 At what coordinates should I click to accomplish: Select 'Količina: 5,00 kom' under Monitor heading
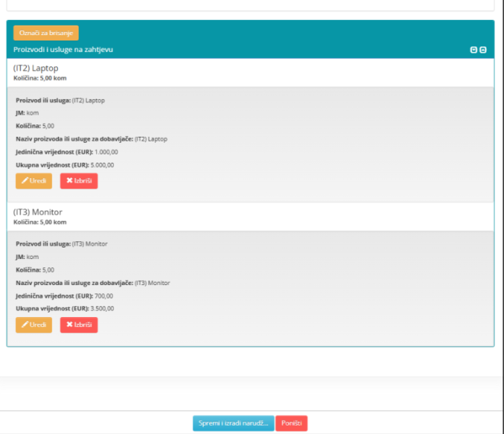40,222
